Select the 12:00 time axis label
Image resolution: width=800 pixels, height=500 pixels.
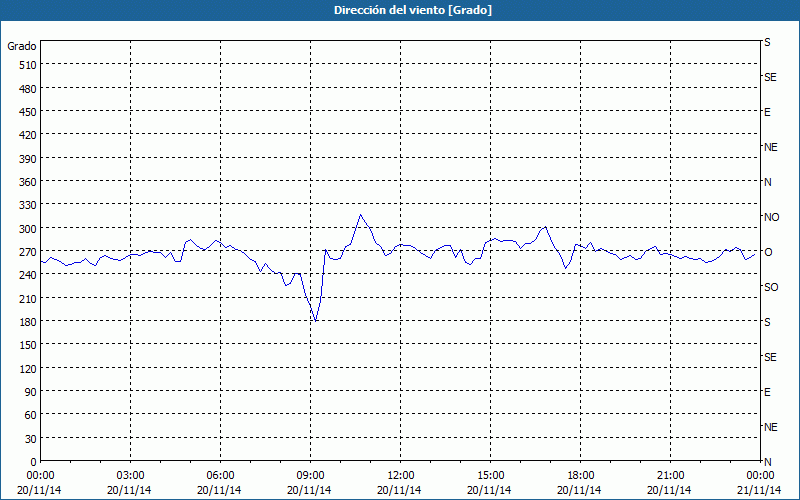tap(401, 476)
